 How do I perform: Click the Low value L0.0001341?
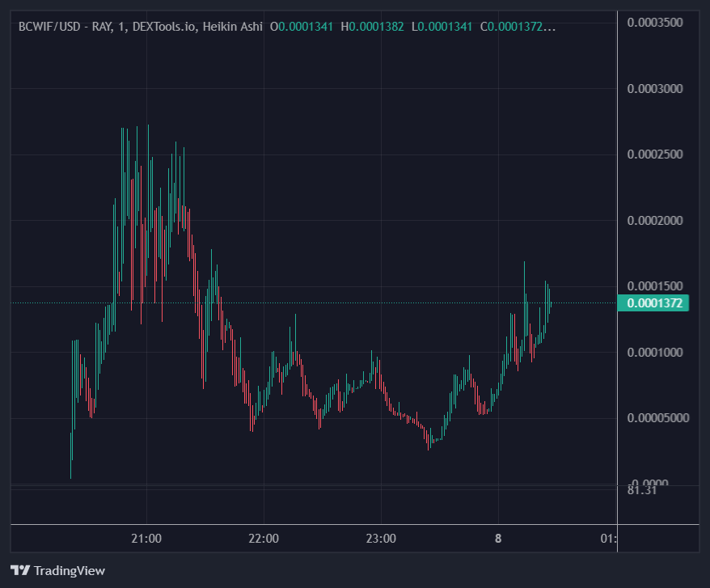coord(442,27)
